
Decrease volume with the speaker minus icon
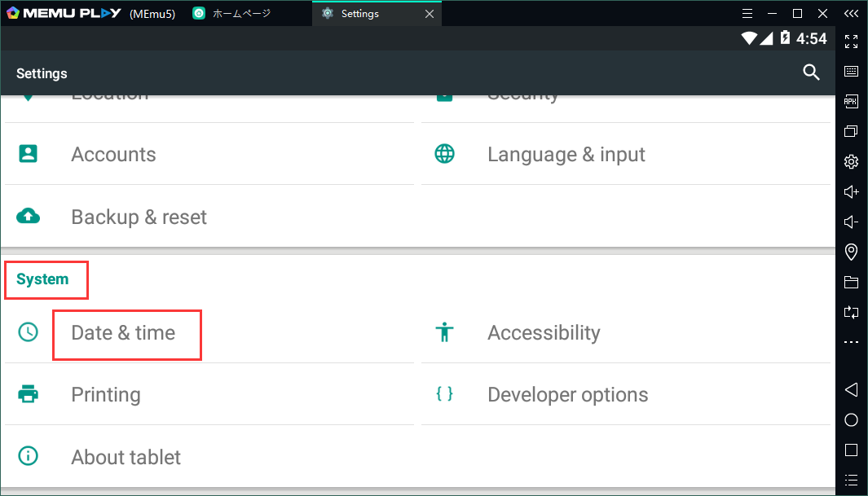(x=851, y=222)
